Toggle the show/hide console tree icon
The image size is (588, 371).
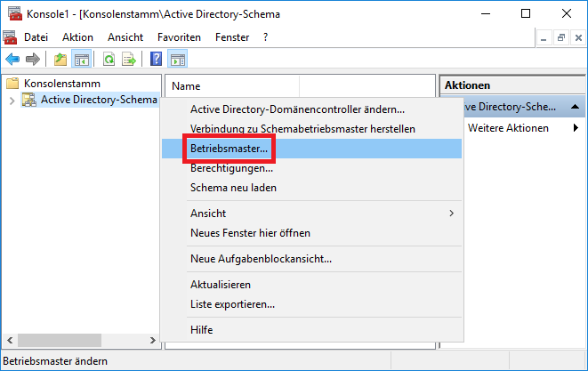80,60
